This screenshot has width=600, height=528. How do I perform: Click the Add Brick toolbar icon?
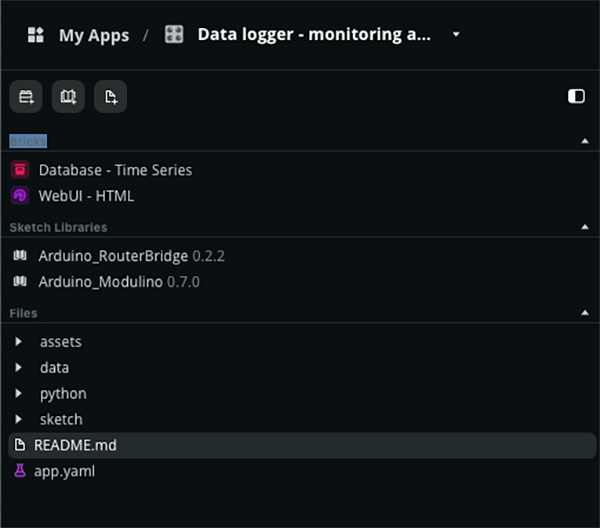(x=26, y=96)
